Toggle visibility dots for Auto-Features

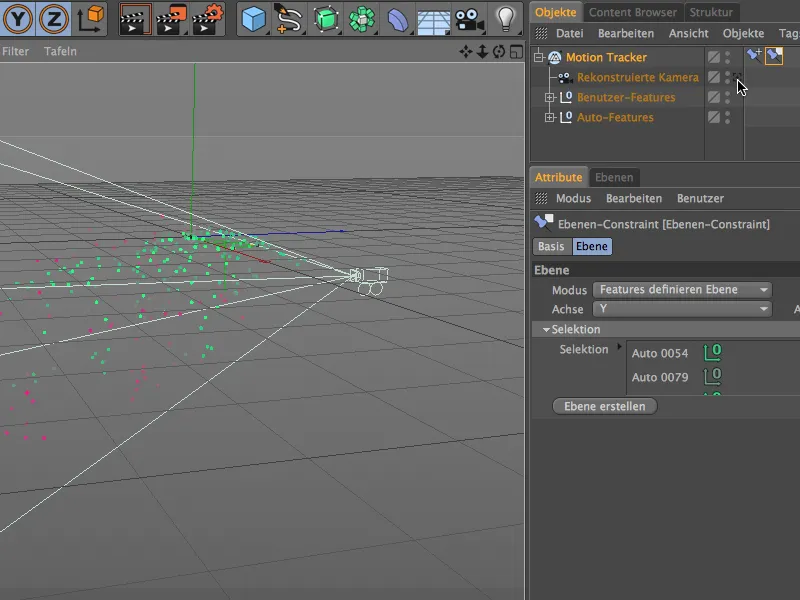coord(728,117)
